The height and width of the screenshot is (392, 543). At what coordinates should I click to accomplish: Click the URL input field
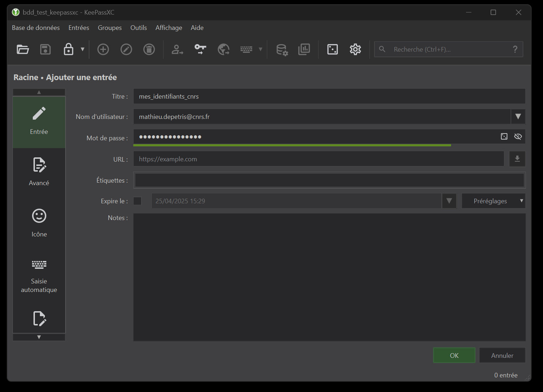click(x=319, y=159)
